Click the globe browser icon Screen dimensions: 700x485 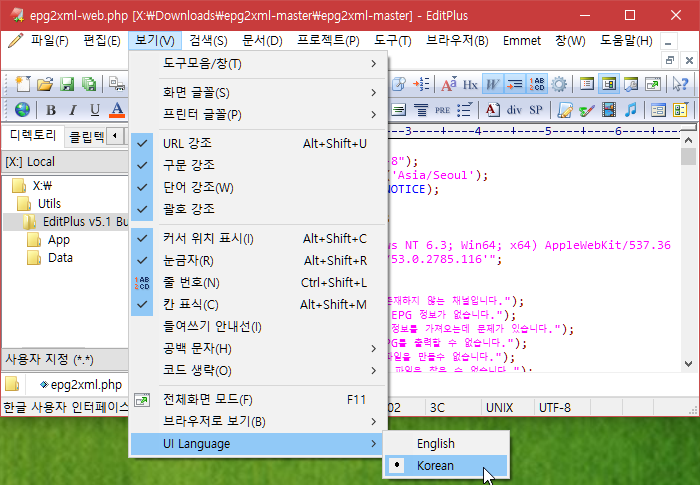point(22,110)
